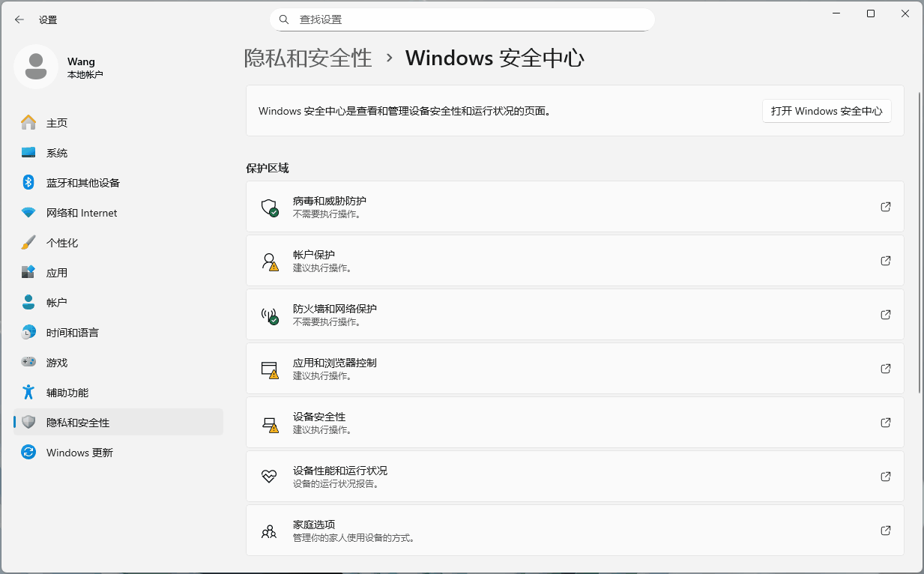Open 设备安全性 entry
924x574 pixels.
575,423
